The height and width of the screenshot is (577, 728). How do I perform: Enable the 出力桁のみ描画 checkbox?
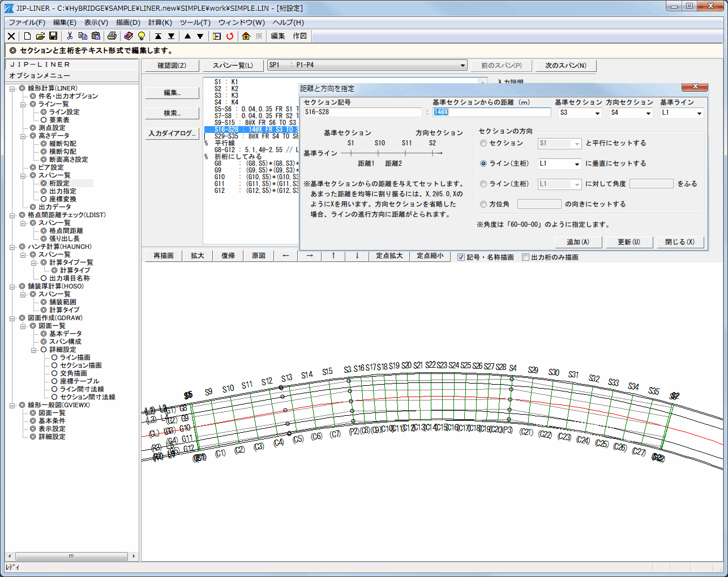(526, 257)
